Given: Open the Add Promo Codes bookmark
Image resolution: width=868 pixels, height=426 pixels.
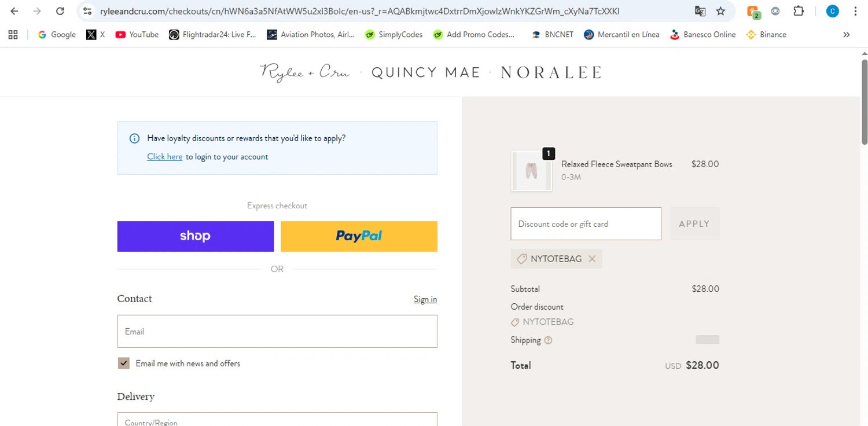Looking at the screenshot, I should (x=473, y=35).
